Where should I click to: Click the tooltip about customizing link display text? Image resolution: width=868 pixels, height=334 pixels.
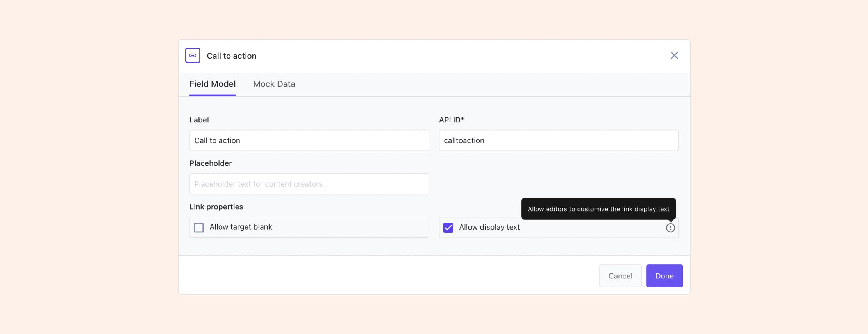click(x=598, y=209)
